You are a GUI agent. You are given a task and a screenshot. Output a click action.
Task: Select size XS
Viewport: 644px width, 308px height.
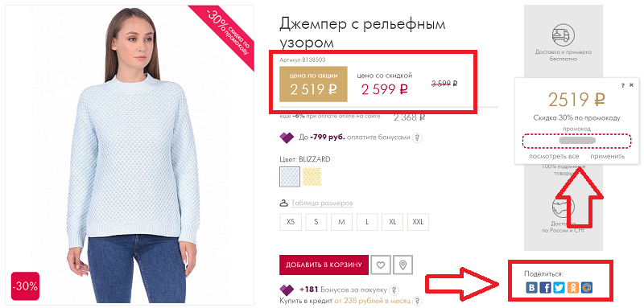click(x=291, y=222)
